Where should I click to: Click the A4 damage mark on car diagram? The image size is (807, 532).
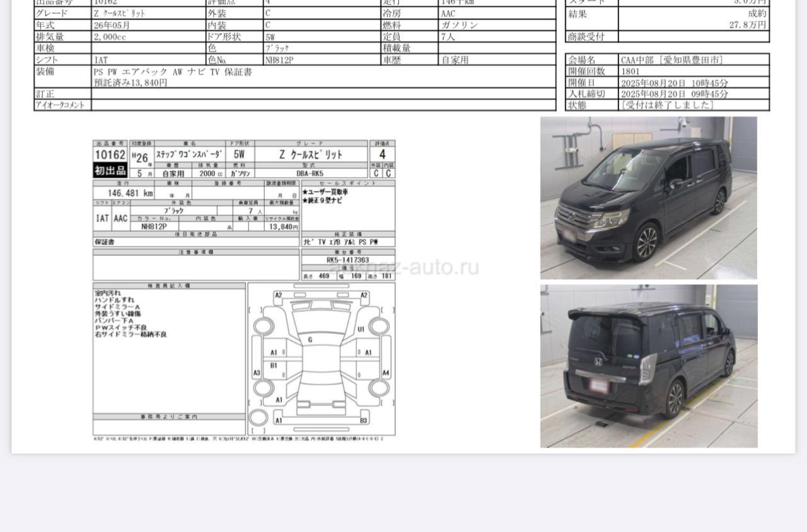[x=386, y=373]
